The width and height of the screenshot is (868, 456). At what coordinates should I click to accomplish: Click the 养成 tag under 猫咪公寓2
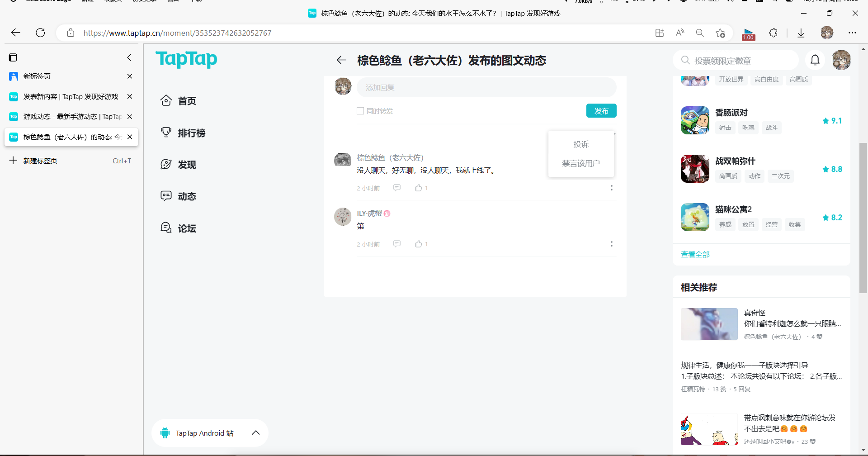point(725,224)
